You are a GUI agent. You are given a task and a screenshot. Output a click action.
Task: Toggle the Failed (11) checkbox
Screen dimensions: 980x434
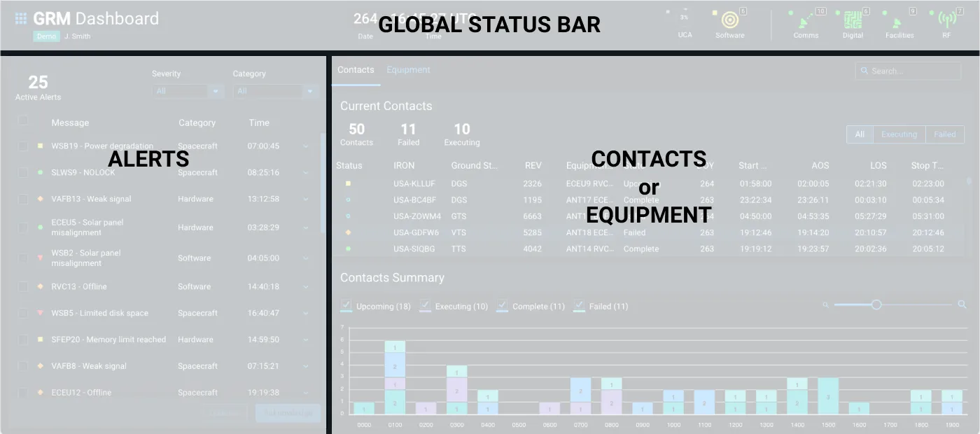click(x=579, y=305)
